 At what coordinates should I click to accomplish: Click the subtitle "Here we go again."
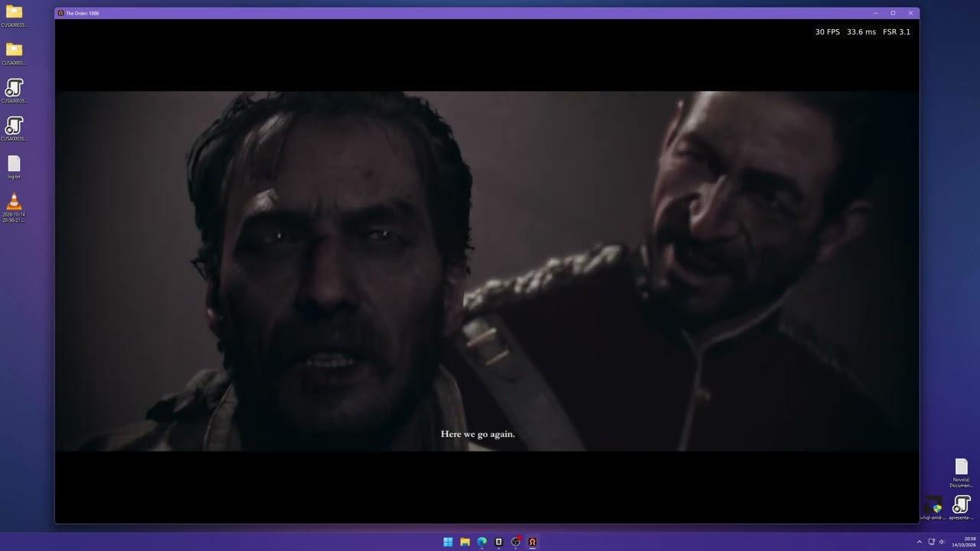tap(478, 434)
